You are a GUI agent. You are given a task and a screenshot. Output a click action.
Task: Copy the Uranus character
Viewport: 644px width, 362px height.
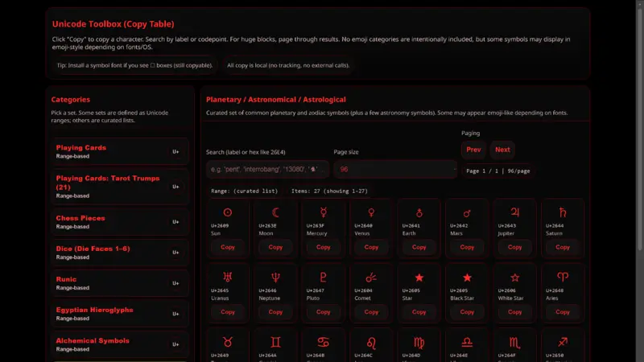(228, 312)
